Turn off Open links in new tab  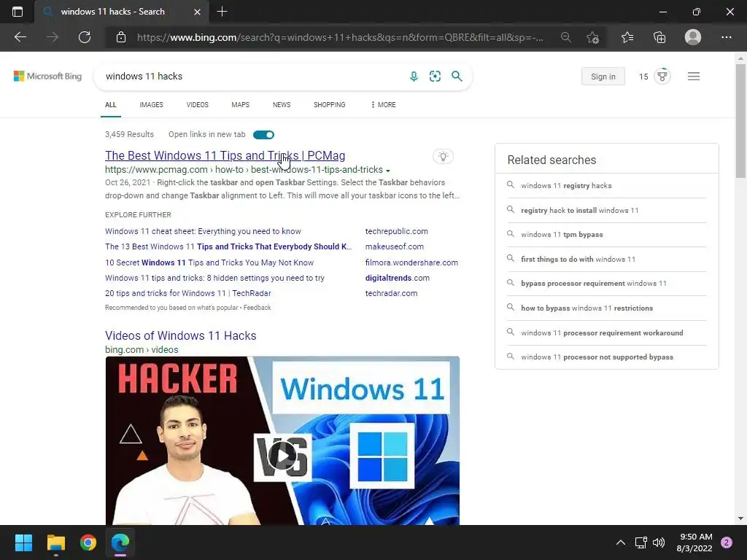click(263, 135)
